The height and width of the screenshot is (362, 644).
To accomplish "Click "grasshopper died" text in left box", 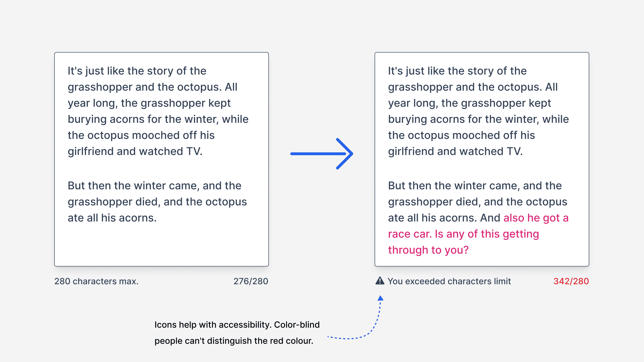I will pos(113,202).
